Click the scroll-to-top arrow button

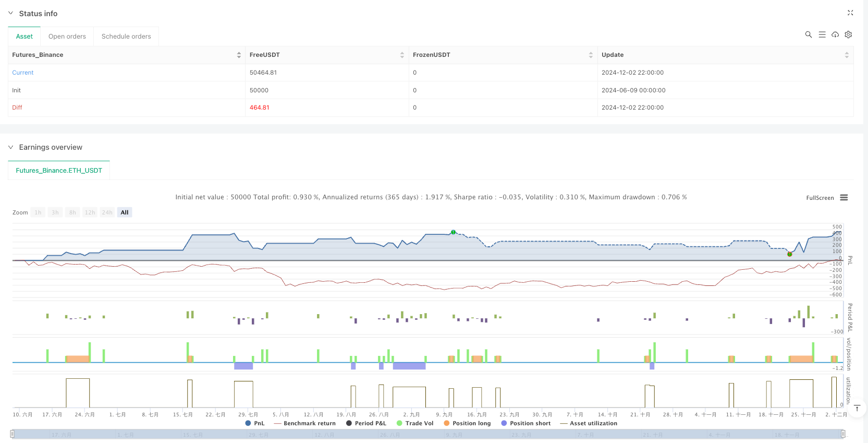(x=857, y=408)
